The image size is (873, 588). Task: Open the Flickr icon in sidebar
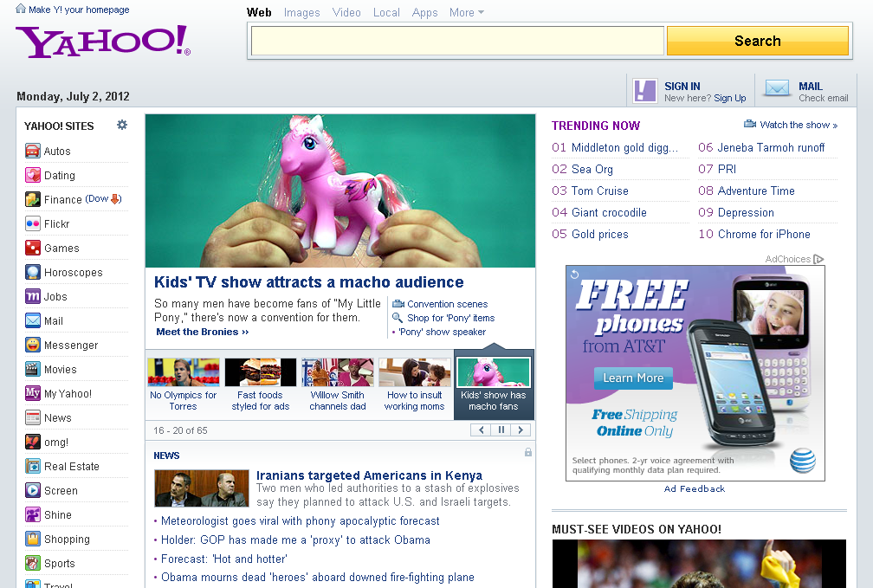tap(33, 224)
